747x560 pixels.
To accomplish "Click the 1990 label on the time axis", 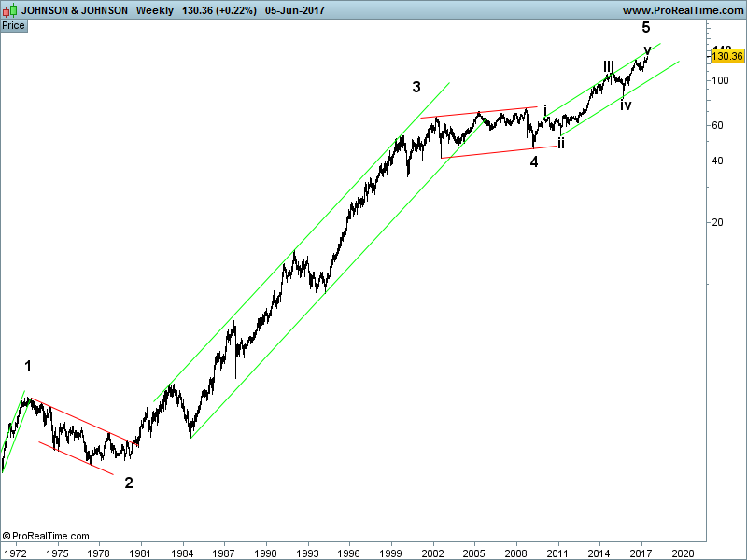I will (266, 553).
